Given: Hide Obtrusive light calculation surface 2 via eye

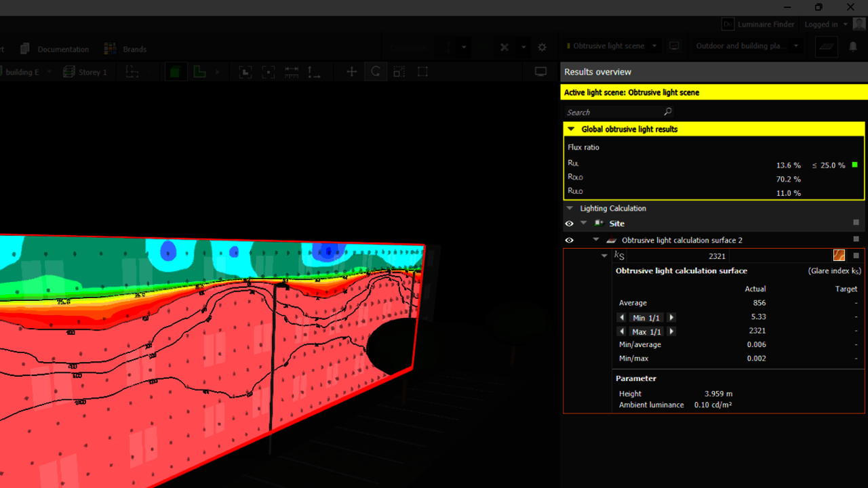Looking at the screenshot, I should click(x=569, y=240).
